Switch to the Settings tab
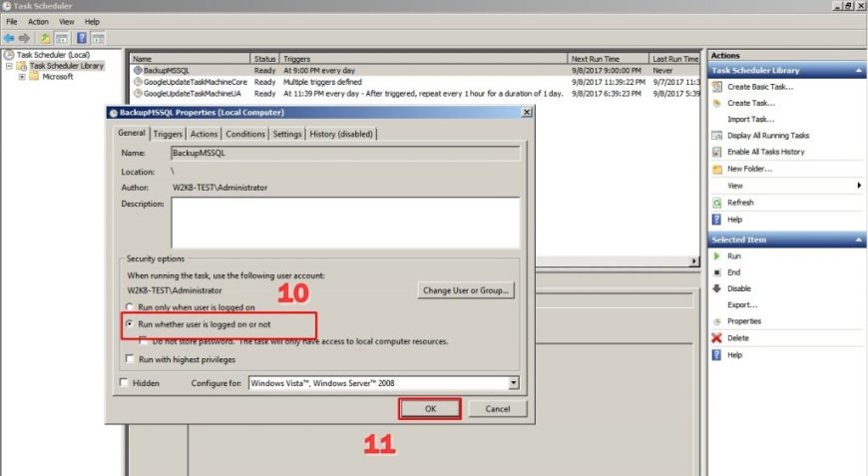 tap(287, 134)
